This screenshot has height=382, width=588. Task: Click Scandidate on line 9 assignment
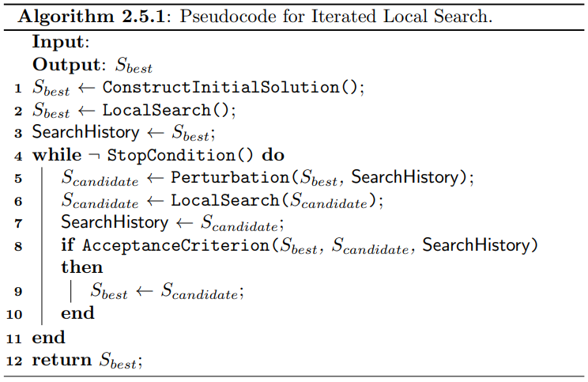(199, 291)
